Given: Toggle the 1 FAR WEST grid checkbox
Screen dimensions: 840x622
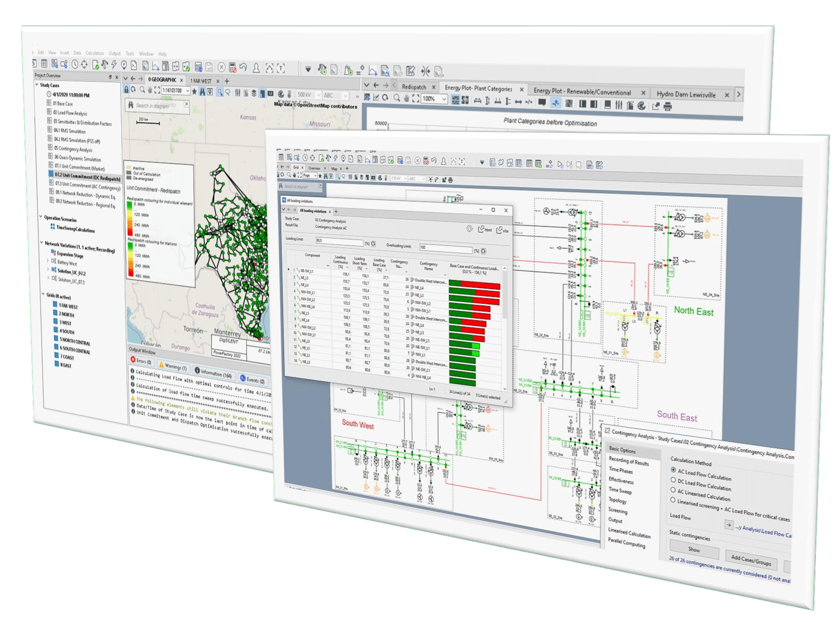Looking at the screenshot, I should [55, 304].
